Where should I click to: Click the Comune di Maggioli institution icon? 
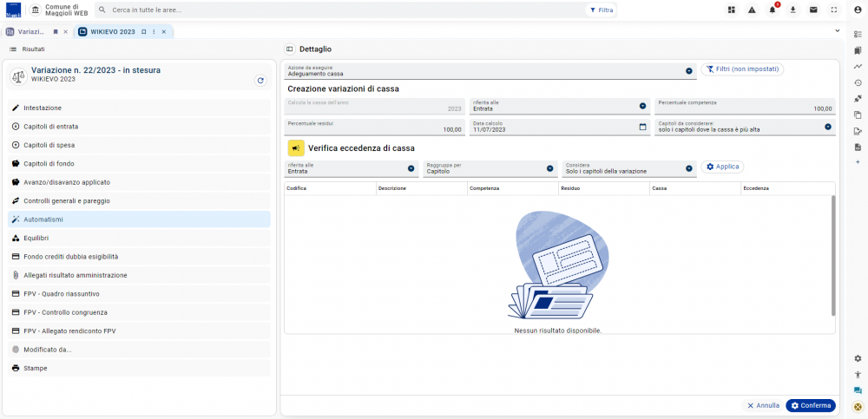pos(36,10)
